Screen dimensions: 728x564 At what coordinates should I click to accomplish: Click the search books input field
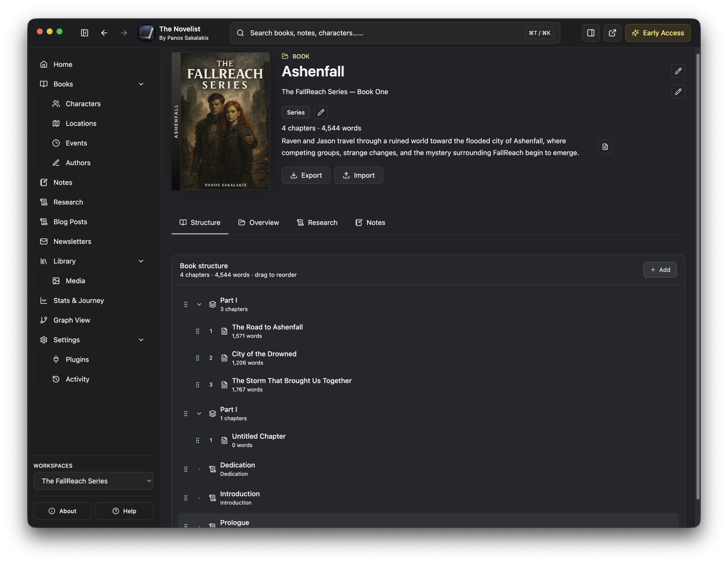point(395,33)
